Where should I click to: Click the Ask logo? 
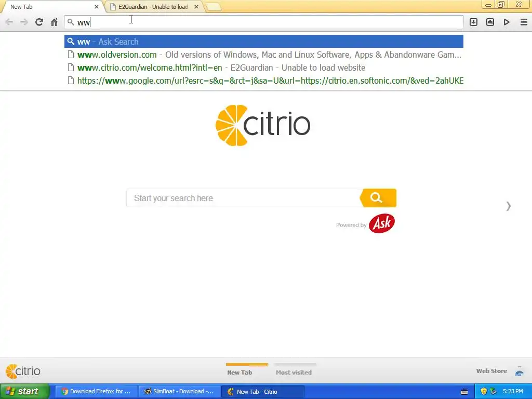click(x=382, y=223)
